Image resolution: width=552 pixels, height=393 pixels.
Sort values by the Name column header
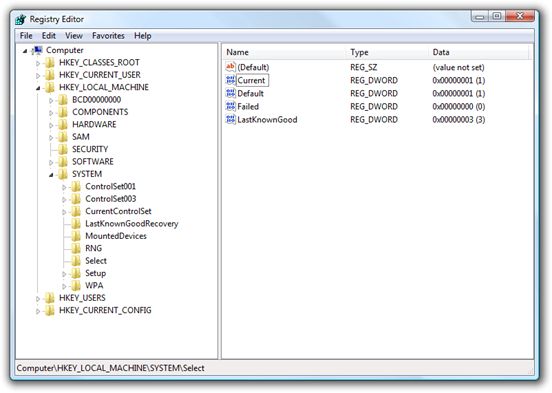point(285,52)
